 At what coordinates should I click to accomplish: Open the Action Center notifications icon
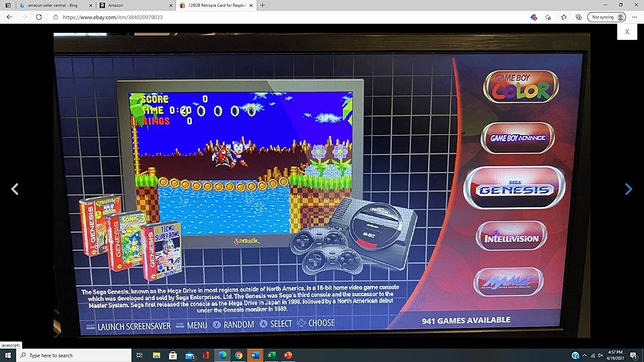(633, 355)
